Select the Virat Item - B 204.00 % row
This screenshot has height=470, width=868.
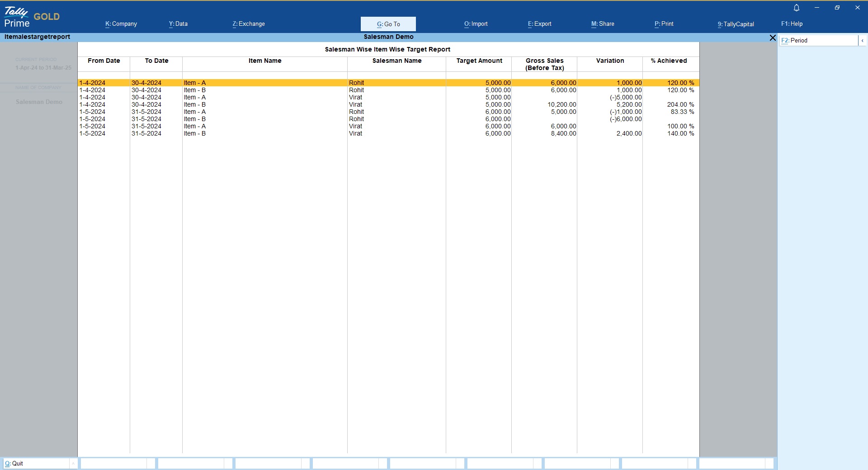coord(388,104)
